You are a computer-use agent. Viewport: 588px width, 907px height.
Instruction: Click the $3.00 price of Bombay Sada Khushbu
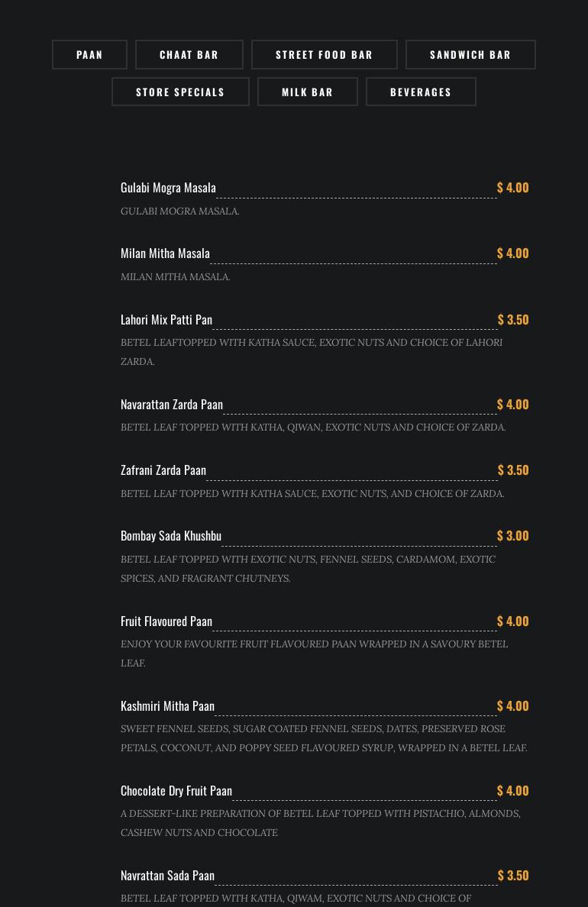(512, 536)
